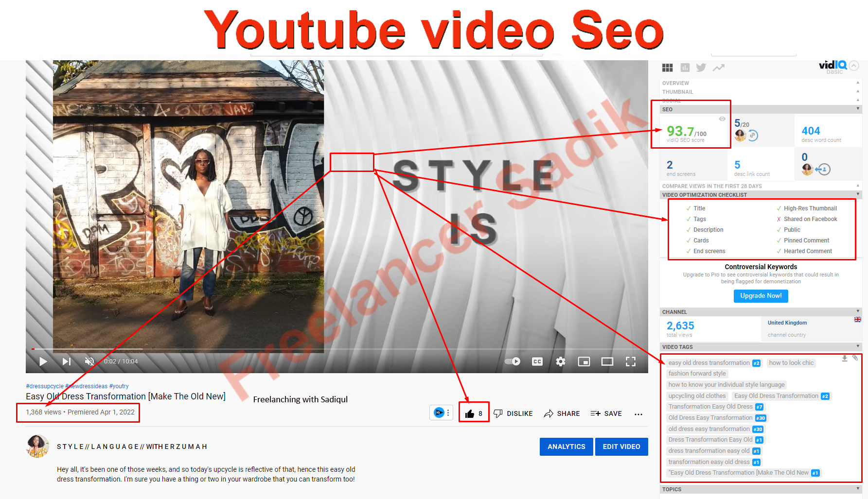Toggle the autoplay switch in the player
Image resolution: width=868 pixels, height=499 pixels.
(x=513, y=361)
